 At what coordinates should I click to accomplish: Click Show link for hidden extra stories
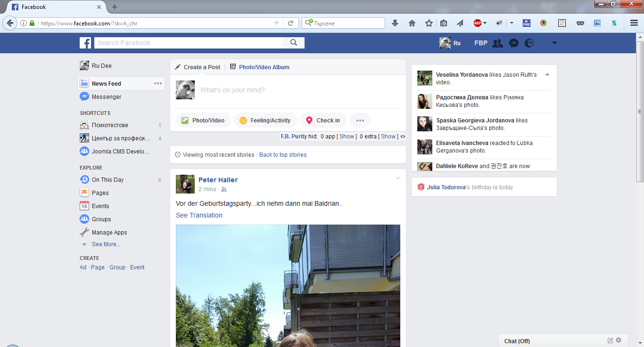388,137
